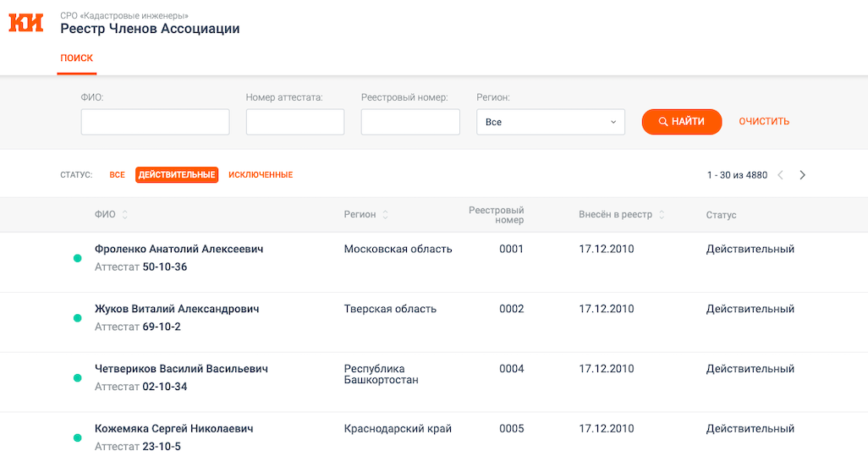868x462 pixels.
Task: Go to previous page of results
Action: click(781, 175)
